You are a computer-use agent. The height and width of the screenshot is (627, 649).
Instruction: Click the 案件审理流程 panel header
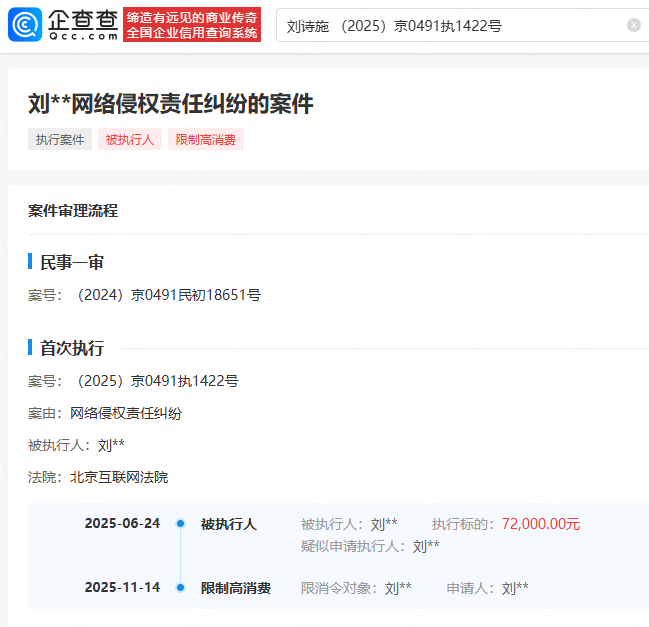(73, 211)
